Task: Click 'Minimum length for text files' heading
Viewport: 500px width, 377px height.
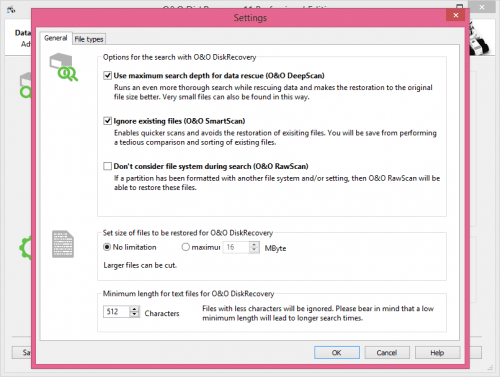Action: click(x=188, y=294)
